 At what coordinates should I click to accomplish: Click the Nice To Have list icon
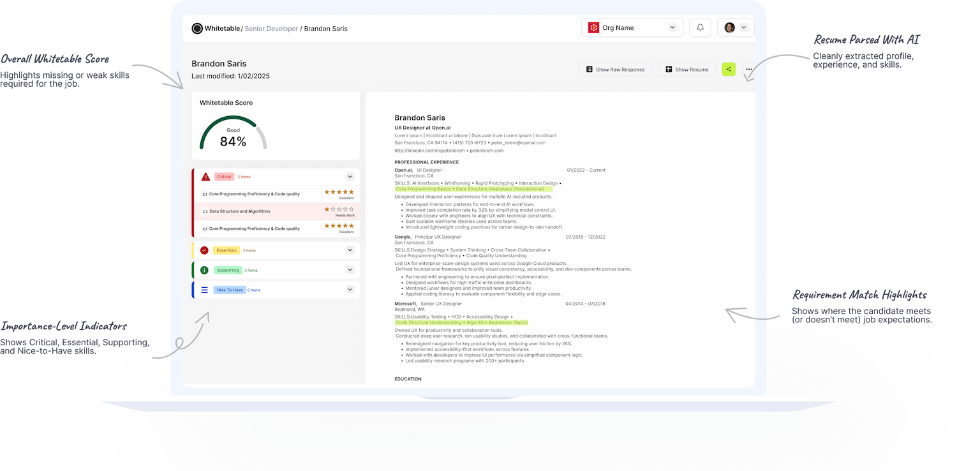(x=204, y=290)
